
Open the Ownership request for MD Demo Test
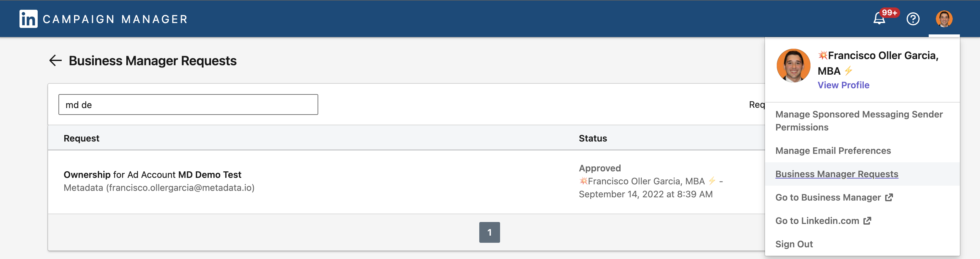[152, 175]
